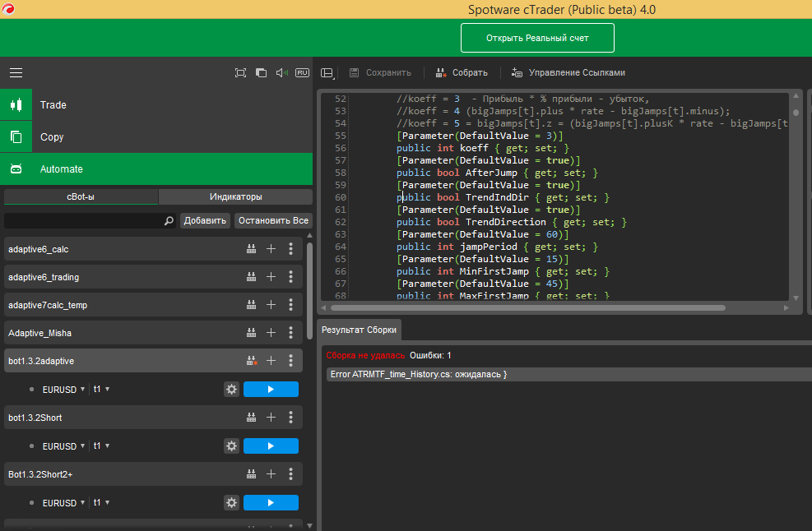Open settings gear for bot1.3.2adaptive instance
Viewport: 812px width, 531px height.
231,389
